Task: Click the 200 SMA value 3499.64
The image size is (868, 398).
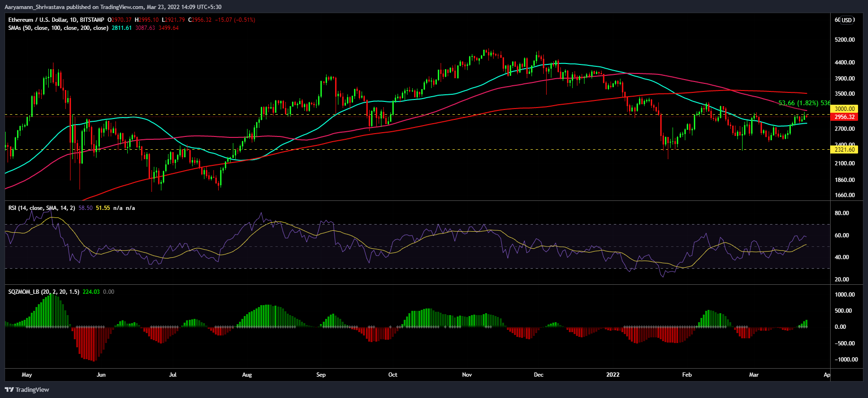Action: 168,28
